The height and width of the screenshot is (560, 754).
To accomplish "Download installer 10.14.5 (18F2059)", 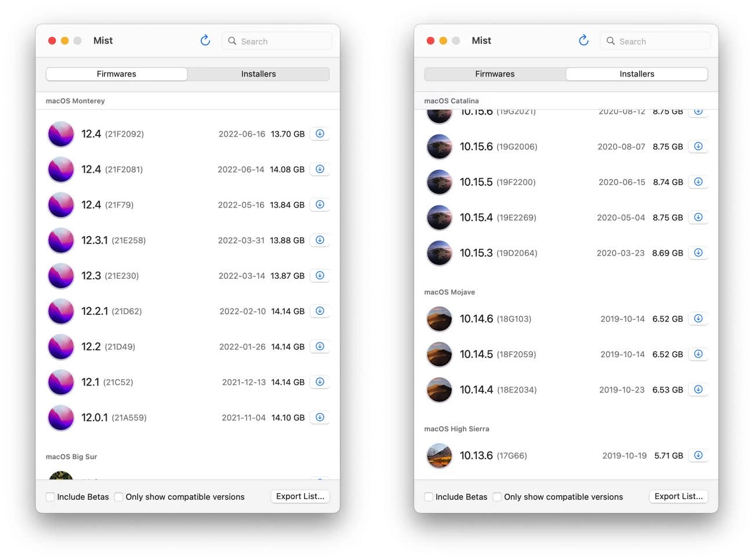I will [x=698, y=354].
